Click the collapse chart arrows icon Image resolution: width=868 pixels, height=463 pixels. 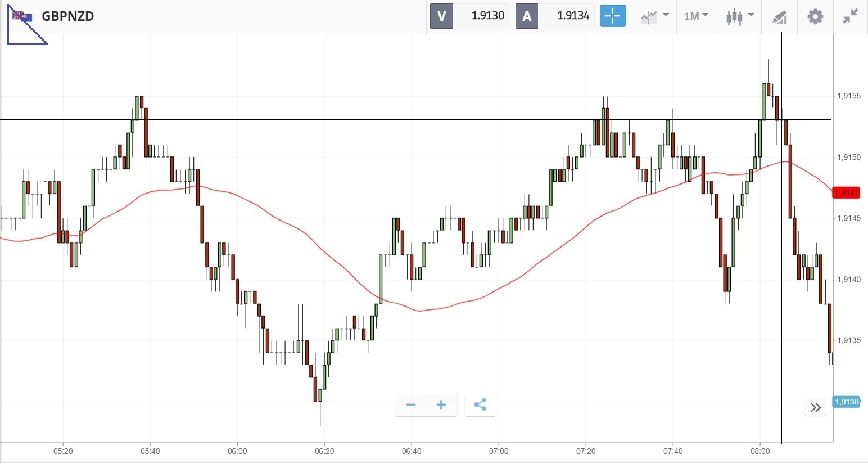tap(851, 16)
